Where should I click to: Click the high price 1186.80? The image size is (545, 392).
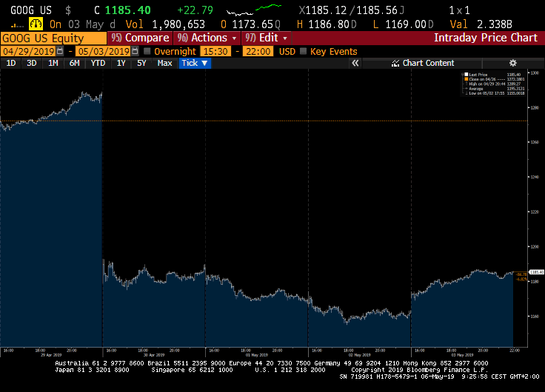pos(329,24)
